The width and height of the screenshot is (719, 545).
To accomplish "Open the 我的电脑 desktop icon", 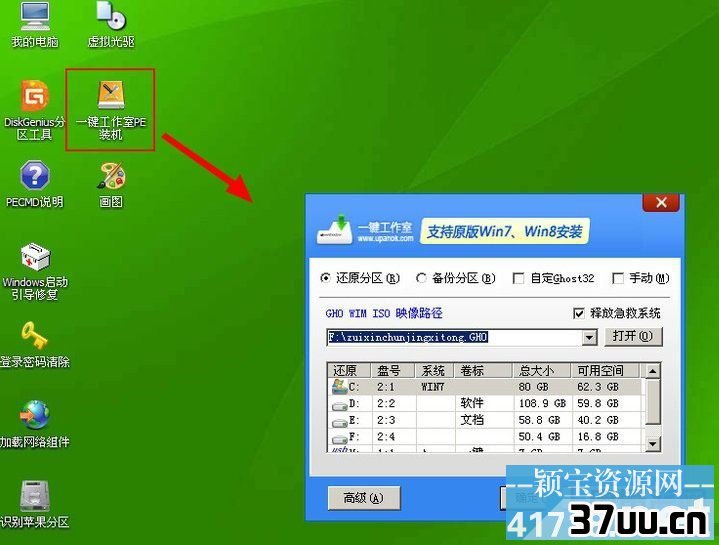I will tap(35, 25).
